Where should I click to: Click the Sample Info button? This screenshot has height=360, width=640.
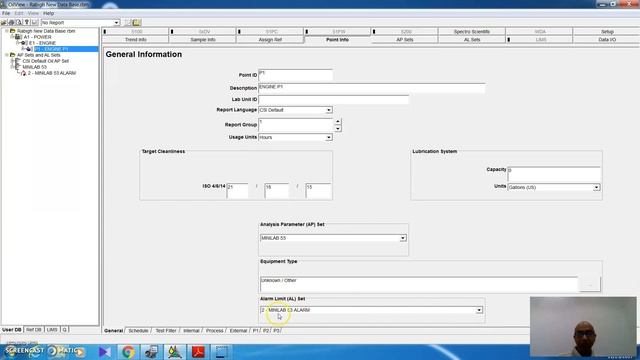pyautogui.click(x=203, y=40)
